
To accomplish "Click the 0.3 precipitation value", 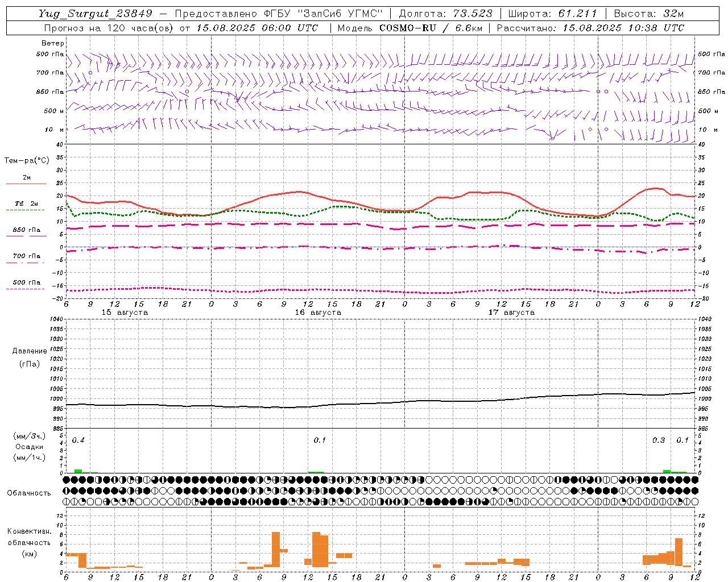I will pyautogui.click(x=659, y=440).
